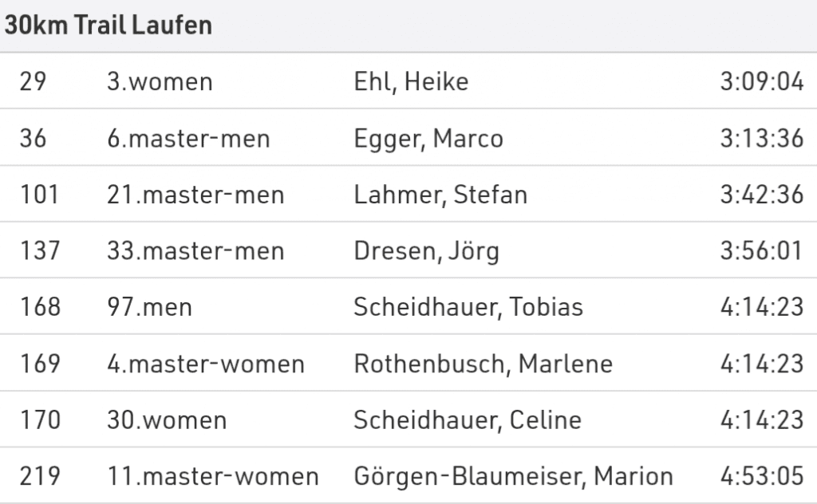Click the 6.master-men category label
This screenshot has height=504, width=817.
(x=188, y=139)
